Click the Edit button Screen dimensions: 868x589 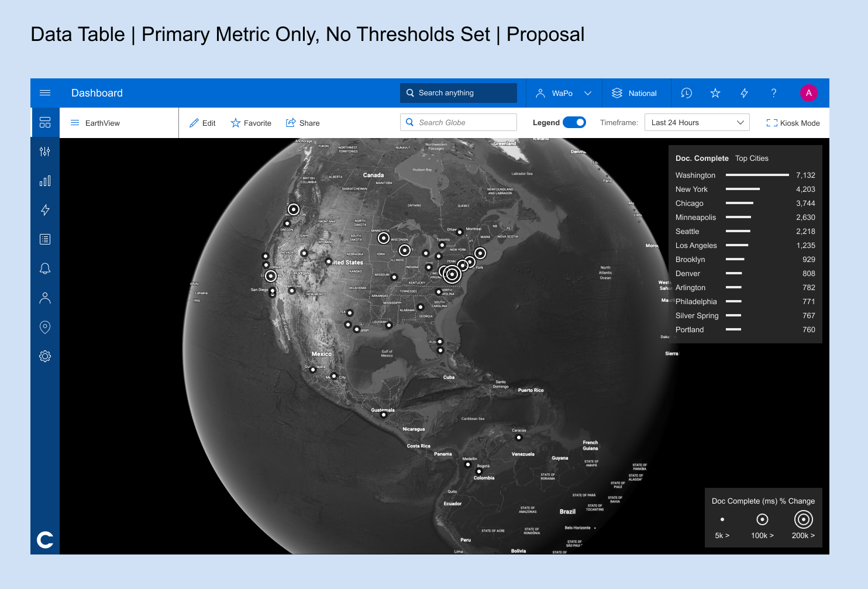[202, 123]
